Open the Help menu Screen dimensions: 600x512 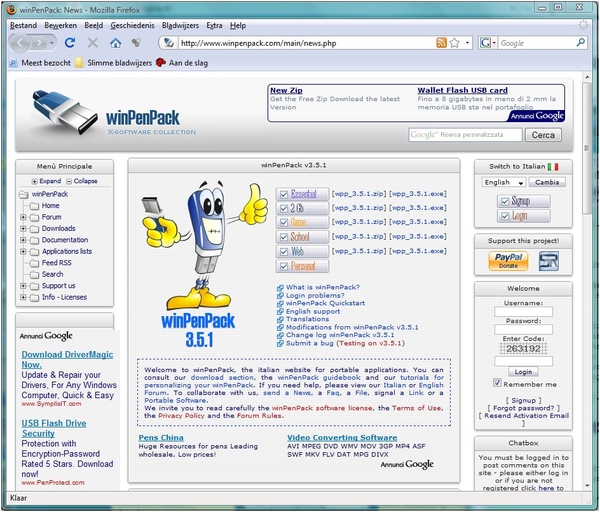tap(238, 26)
